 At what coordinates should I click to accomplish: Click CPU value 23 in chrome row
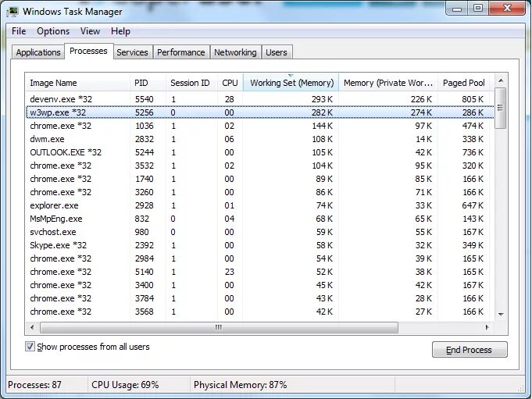230,272
